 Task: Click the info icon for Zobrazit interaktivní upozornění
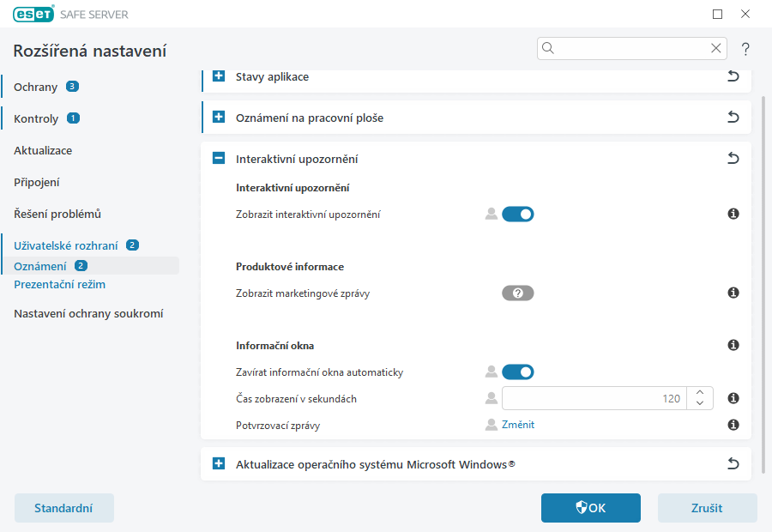point(733,214)
